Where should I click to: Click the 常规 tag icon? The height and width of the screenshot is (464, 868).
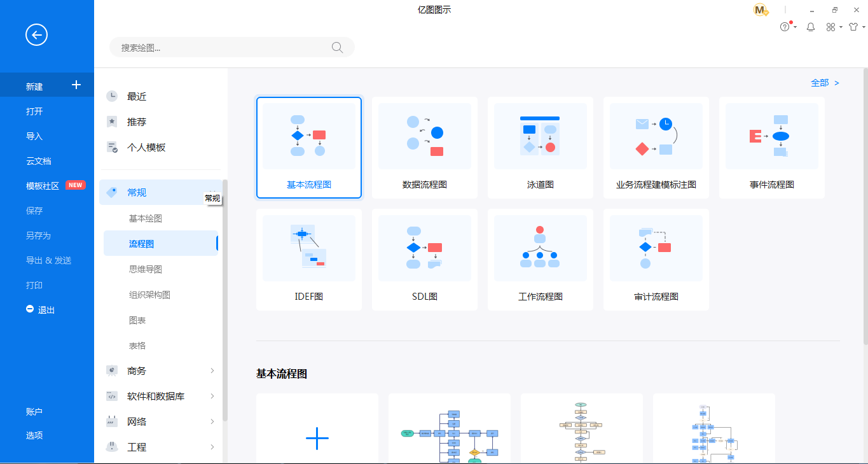pos(112,192)
